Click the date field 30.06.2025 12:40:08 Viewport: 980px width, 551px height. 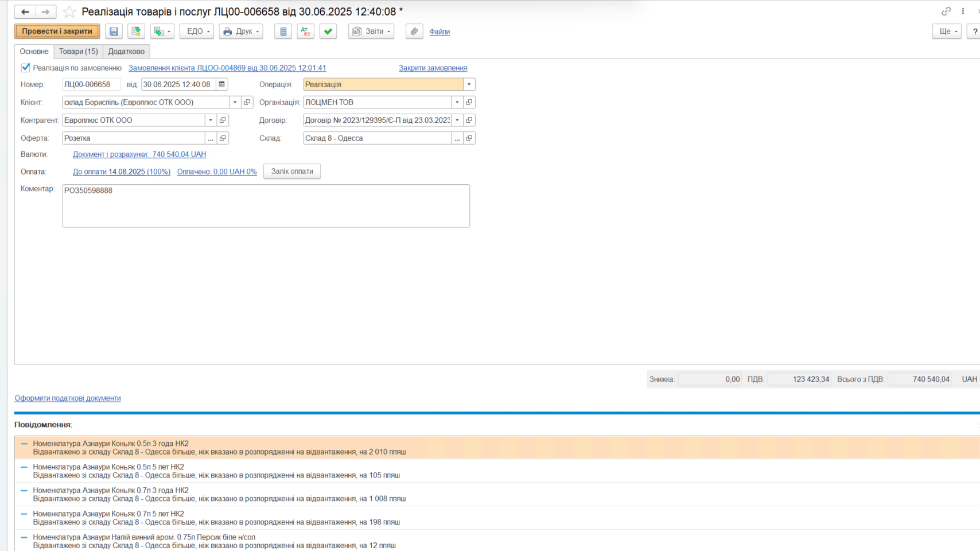178,84
